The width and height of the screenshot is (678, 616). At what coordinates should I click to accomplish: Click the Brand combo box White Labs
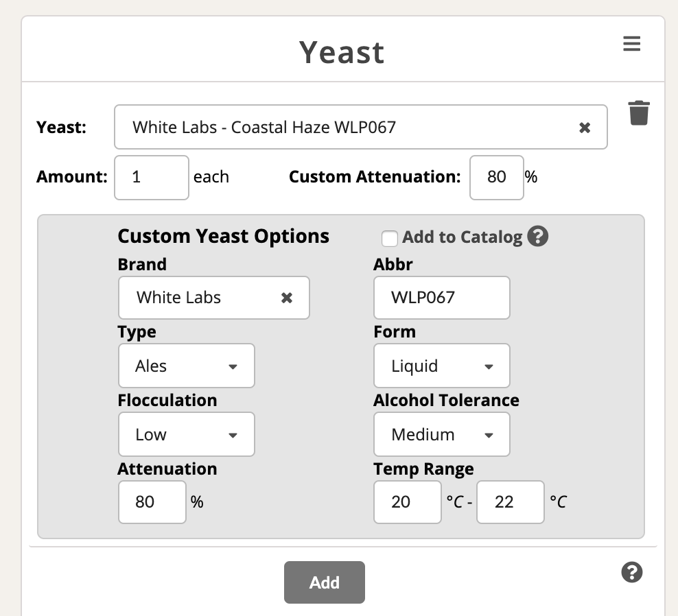point(214,298)
